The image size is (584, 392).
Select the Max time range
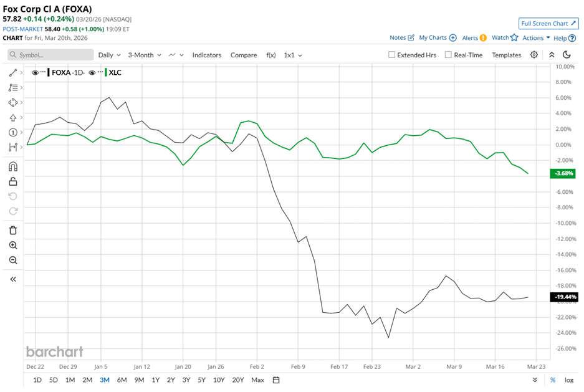tap(258, 380)
